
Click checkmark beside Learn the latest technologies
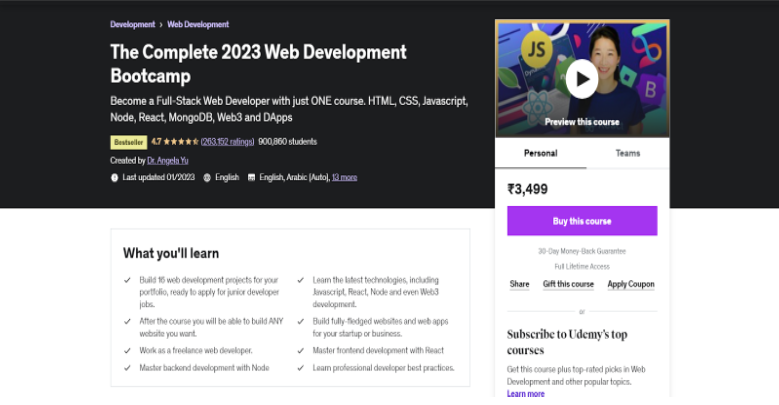301,280
